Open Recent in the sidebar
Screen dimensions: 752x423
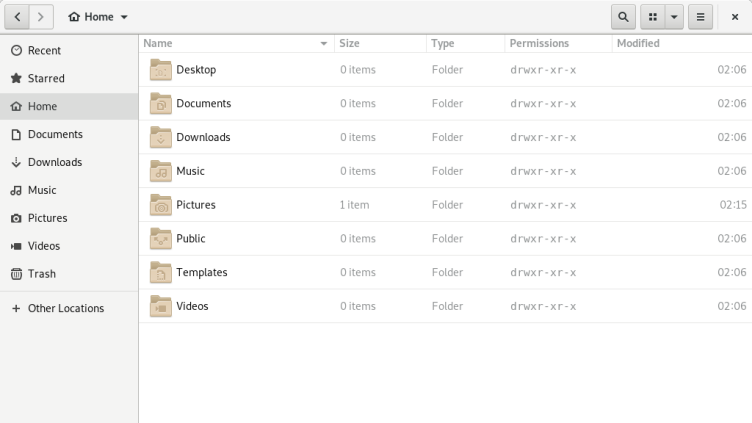[x=44, y=50]
